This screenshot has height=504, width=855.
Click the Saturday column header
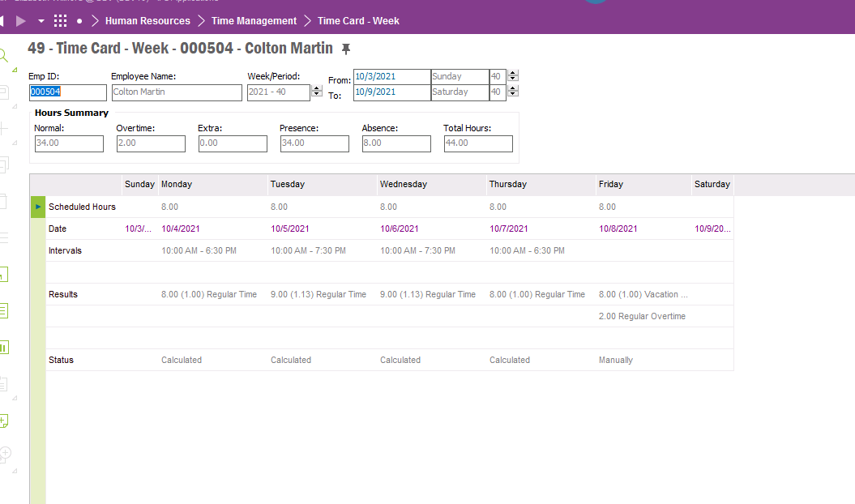click(712, 185)
